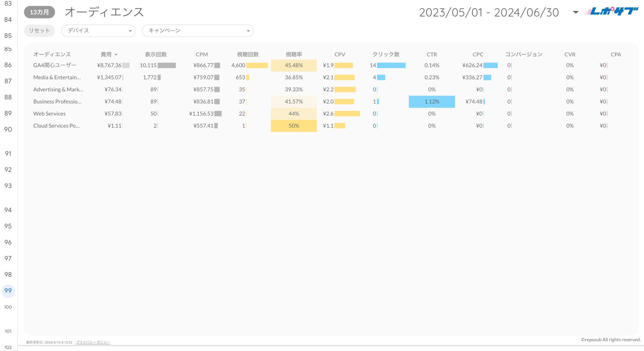644x351 pixels.
Task: Click the 費用 sort arrow in the table header
Action: 116,55
